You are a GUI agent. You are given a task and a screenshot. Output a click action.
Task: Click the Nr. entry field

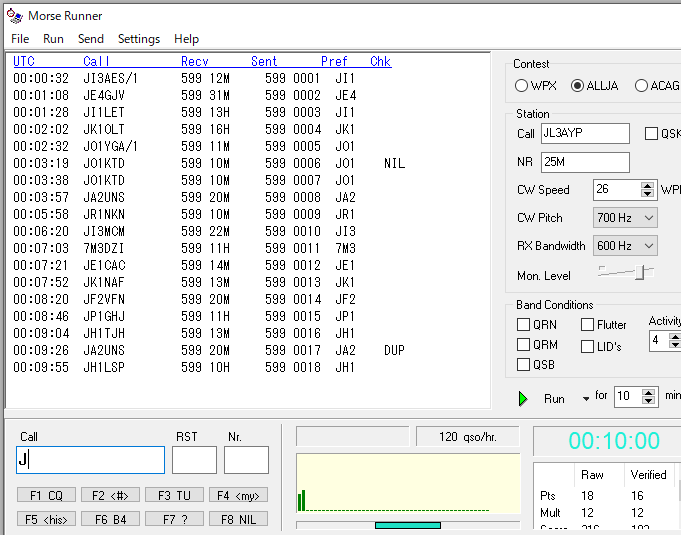point(246,460)
